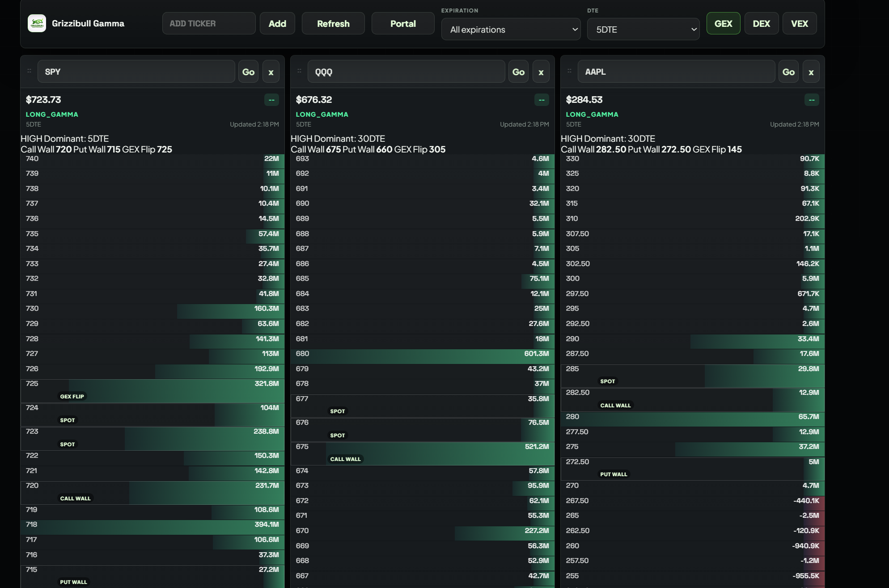
Task: Click the SPOT tag at QQQ 677
Action: coord(338,411)
